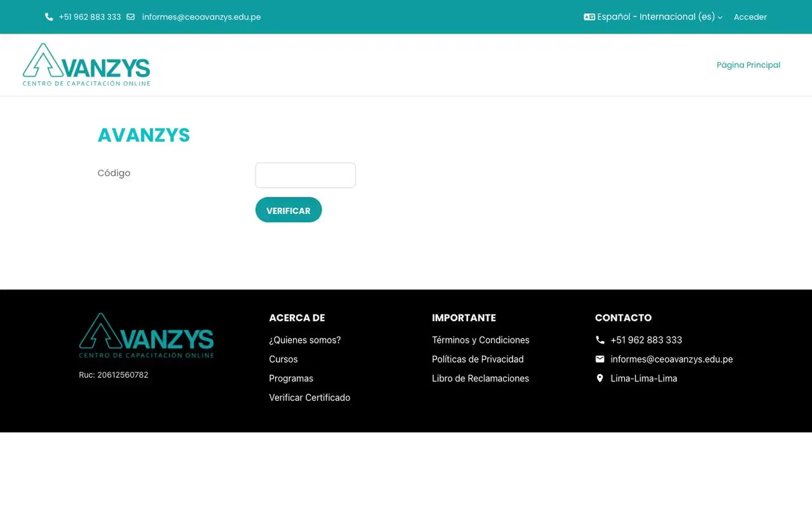Open the Acceder login link

pyautogui.click(x=750, y=17)
